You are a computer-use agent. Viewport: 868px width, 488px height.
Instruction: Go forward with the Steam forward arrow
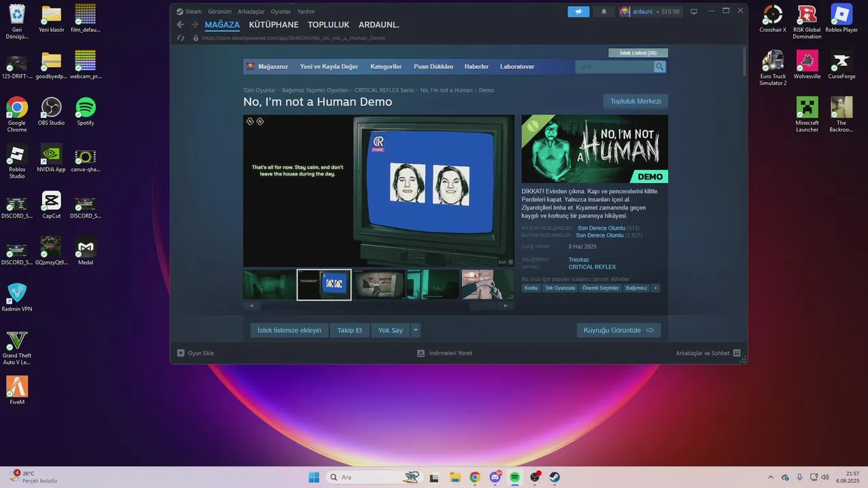click(x=195, y=24)
